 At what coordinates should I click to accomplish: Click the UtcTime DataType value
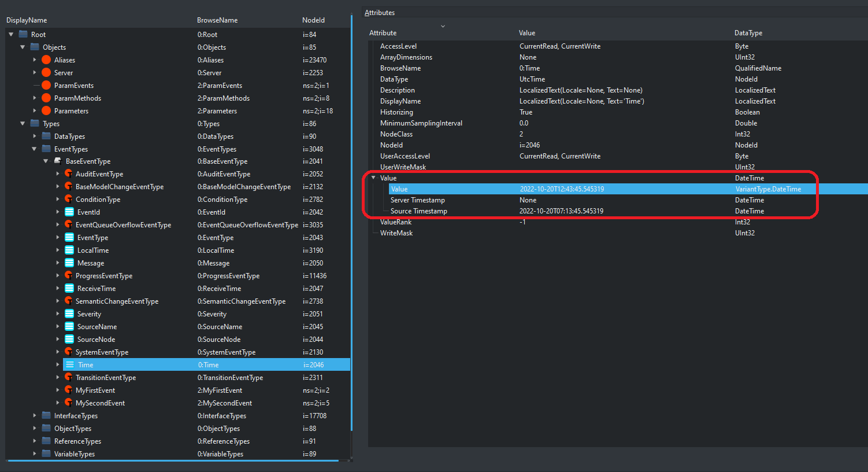(532, 79)
